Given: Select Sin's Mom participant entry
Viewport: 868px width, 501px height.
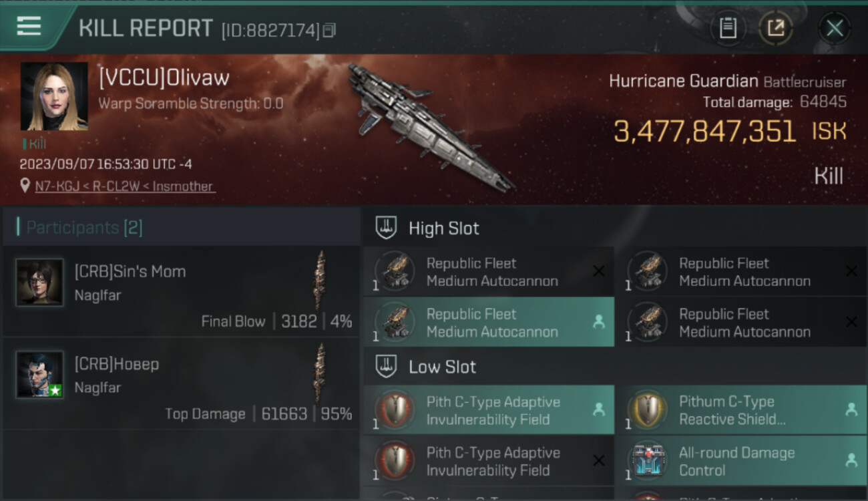Looking at the screenshot, I should point(181,291).
